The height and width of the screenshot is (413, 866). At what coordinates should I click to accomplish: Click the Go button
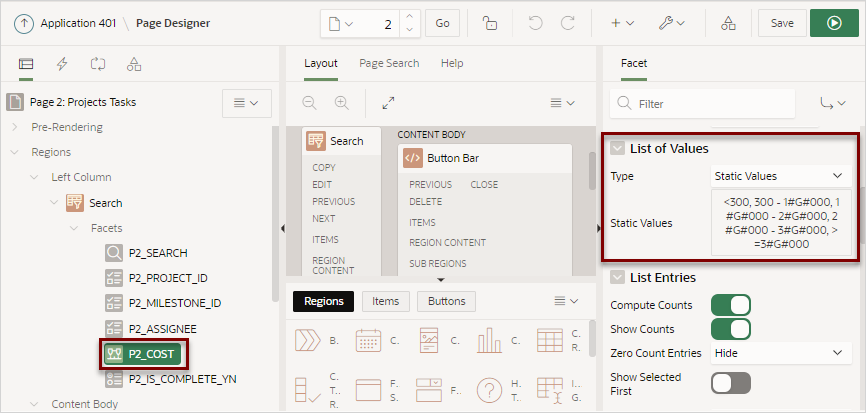pyautogui.click(x=442, y=23)
